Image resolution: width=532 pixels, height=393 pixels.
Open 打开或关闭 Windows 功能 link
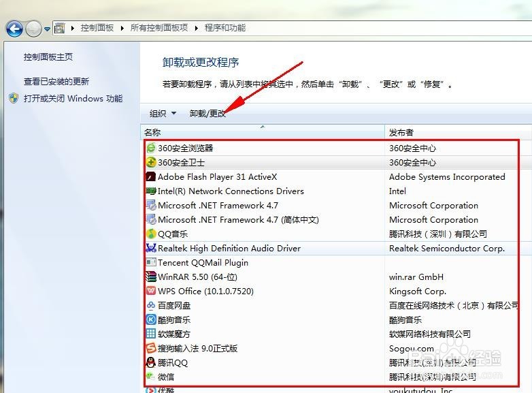click(x=73, y=99)
